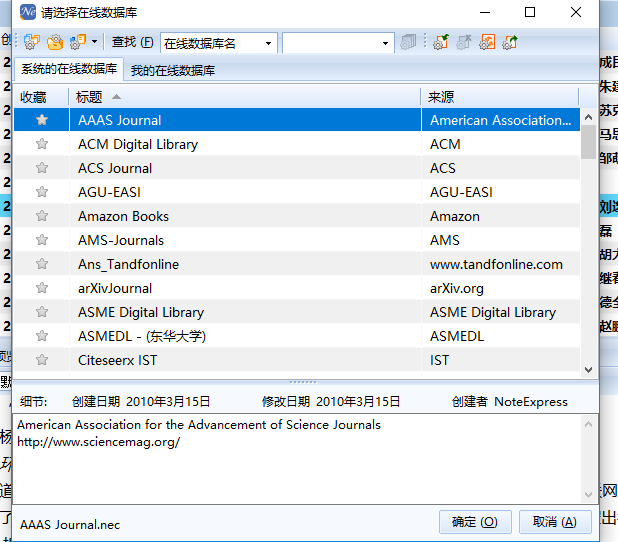Toggle favorite star for AMS-Journals
618x542 pixels.
point(42,240)
